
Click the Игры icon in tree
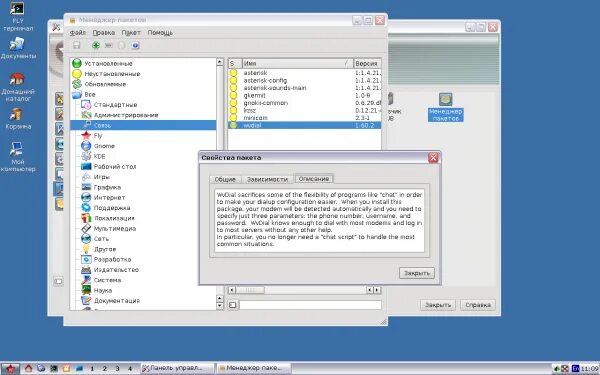pyautogui.click(x=86, y=177)
